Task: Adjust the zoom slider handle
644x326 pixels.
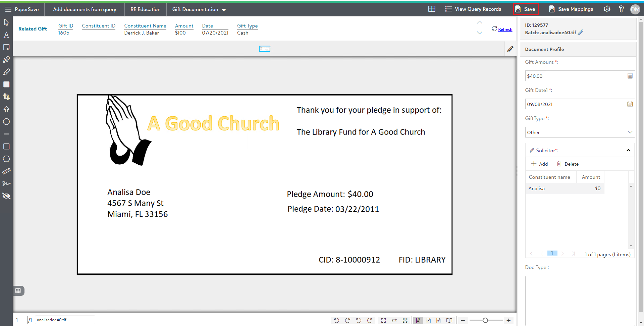Action: click(x=485, y=321)
